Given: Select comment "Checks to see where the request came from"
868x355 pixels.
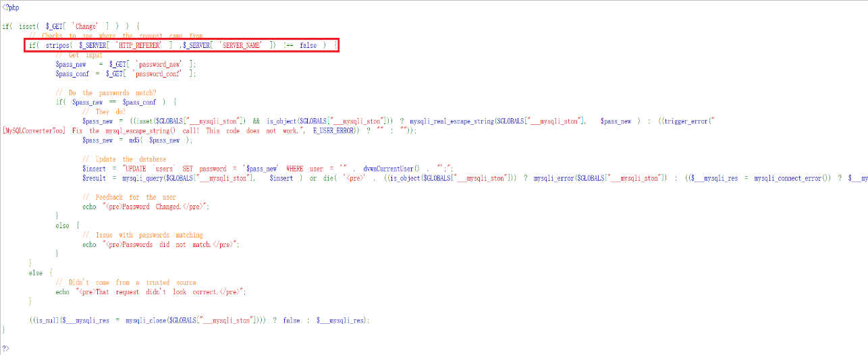Looking at the screenshot, I should pos(116,36).
